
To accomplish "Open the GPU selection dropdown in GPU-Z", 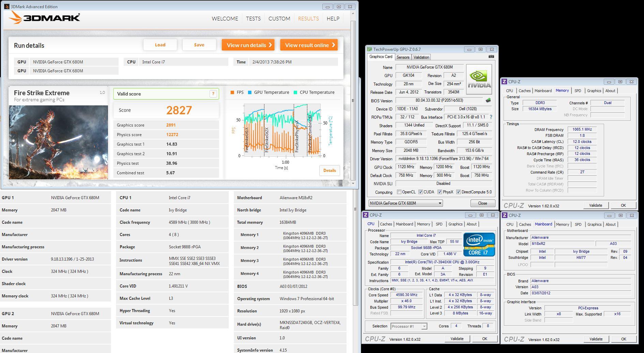I will (405, 203).
